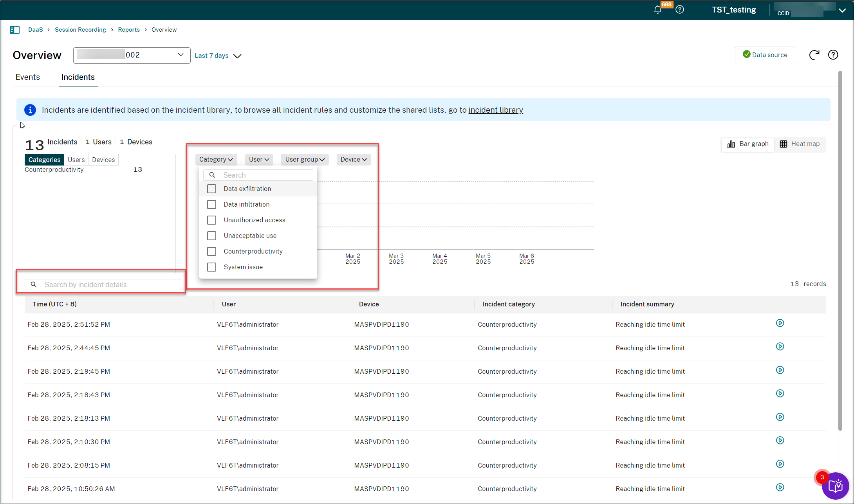Click the notifications bell icon

click(x=658, y=10)
